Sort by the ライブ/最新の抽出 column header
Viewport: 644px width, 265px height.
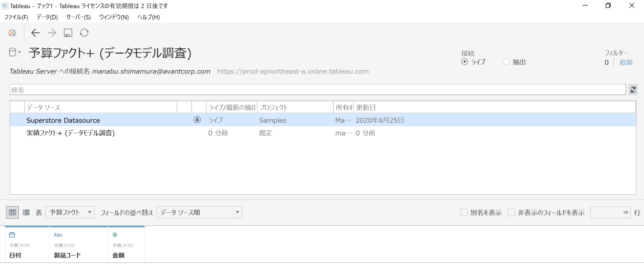tap(231, 107)
